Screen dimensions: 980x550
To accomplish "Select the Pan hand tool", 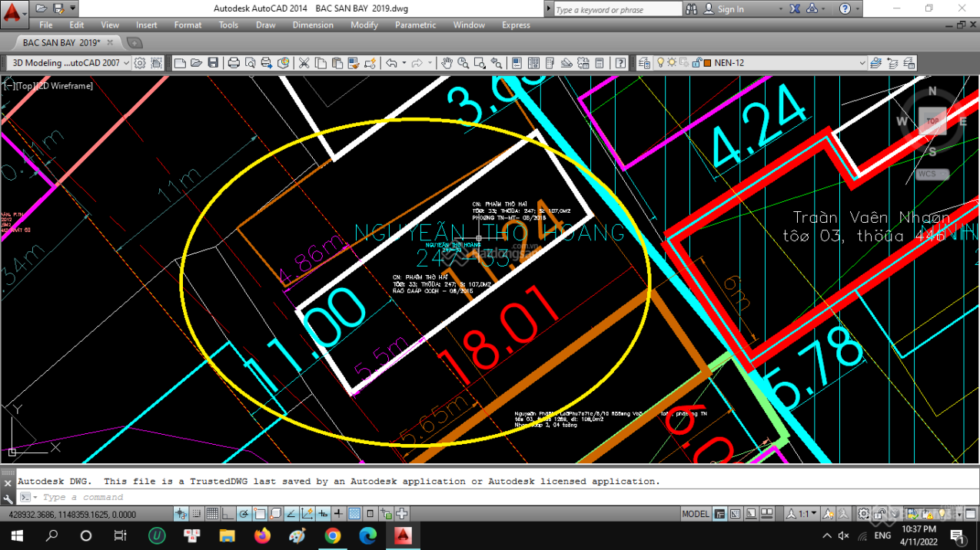I will (447, 63).
